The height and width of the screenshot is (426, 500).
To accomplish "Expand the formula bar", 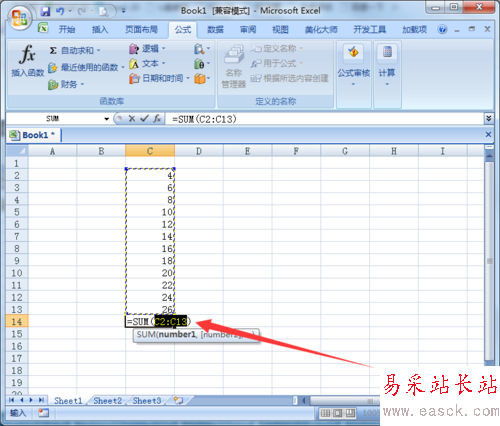I will pyautogui.click(x=488, y=119).
